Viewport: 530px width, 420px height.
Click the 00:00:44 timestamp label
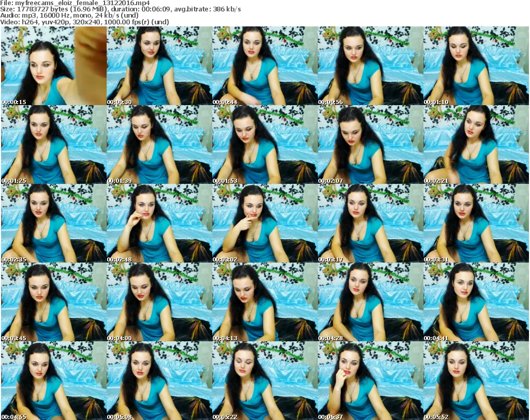pos(225,102)
